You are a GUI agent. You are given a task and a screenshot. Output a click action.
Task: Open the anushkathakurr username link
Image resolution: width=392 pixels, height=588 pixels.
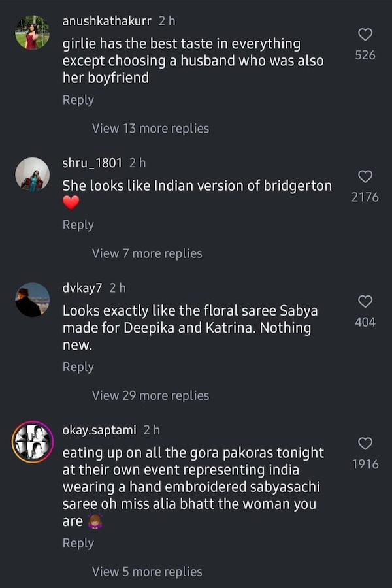106,21
